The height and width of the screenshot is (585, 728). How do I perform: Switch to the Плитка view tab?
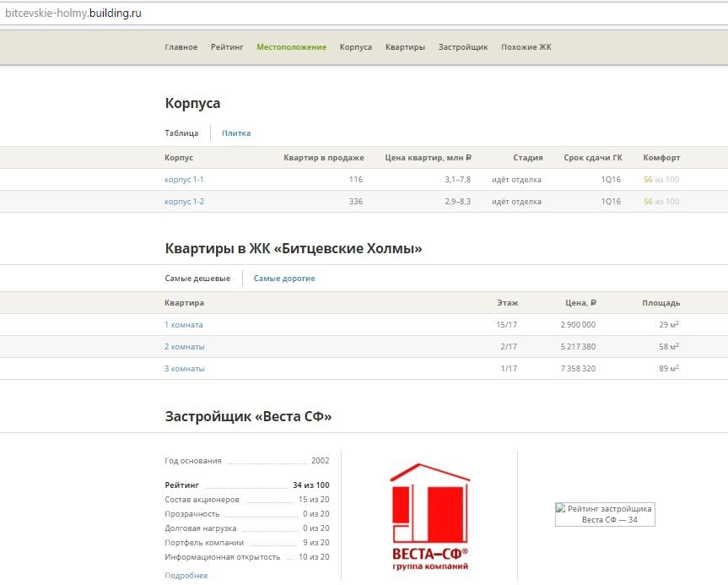point(236,133)
